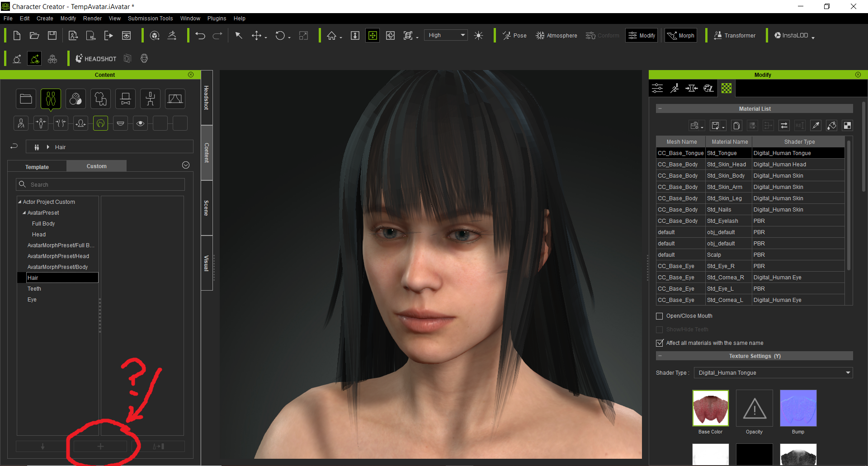Screen dimensions: 868x466
Task: Open the Shader Type dropdown Digital_Human Tongue
Action: [773, 373]
